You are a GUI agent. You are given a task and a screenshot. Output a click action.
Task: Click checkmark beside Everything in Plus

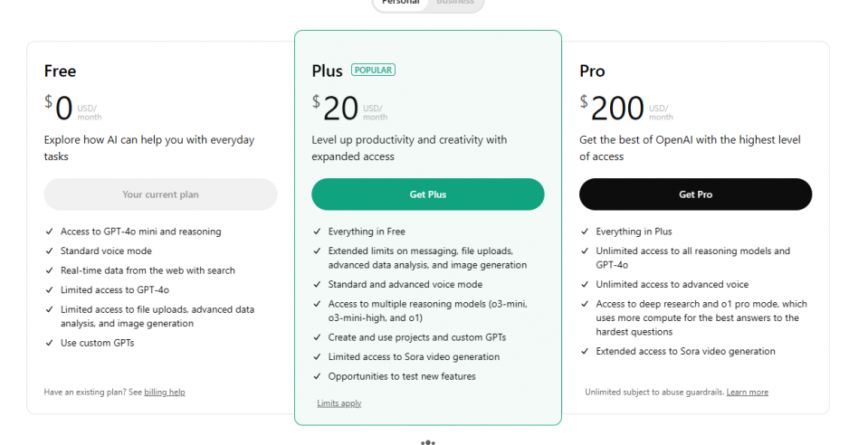pos(585,232)
